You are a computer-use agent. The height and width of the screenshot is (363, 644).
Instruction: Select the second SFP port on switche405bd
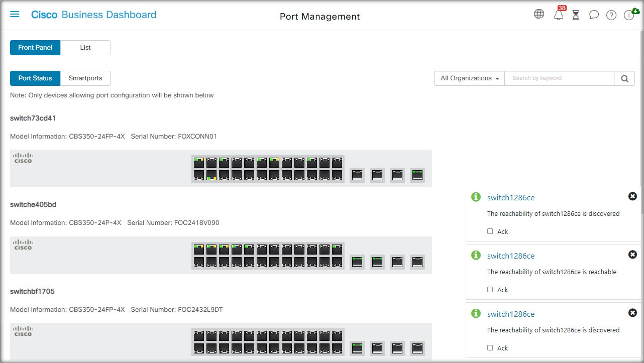coord(377,262)
